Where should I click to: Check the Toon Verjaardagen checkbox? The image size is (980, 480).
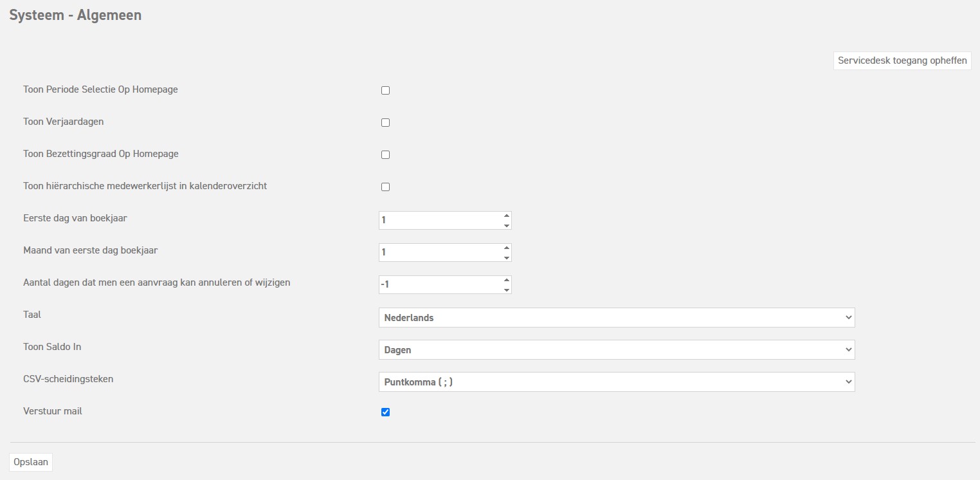click(385, 123)
